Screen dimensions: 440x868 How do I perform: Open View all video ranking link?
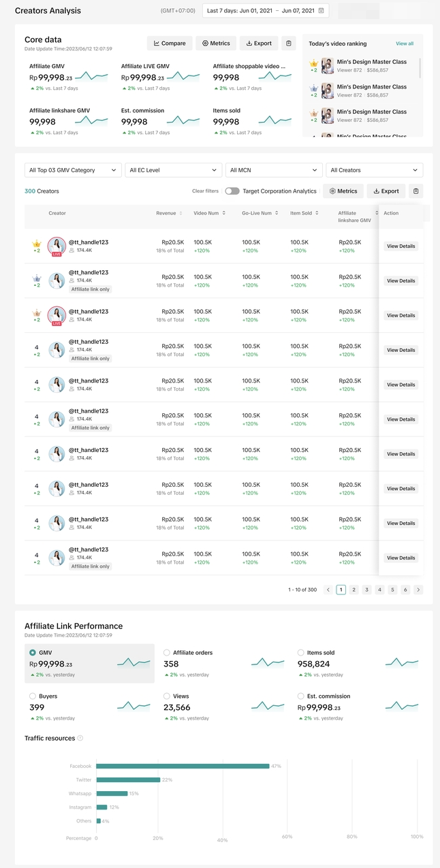coord(405,44)
